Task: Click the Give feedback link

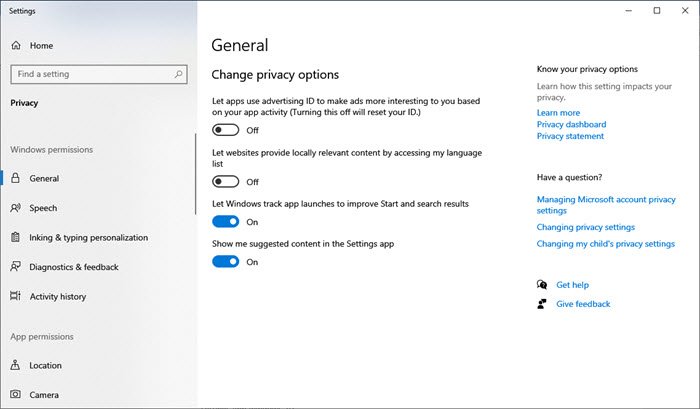Action: click(x=583, y=304)
